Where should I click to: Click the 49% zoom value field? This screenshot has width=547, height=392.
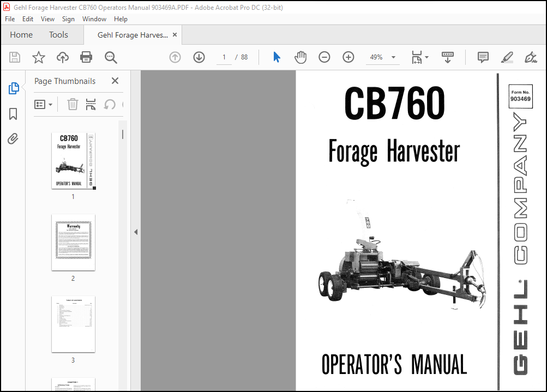(376, 57)
